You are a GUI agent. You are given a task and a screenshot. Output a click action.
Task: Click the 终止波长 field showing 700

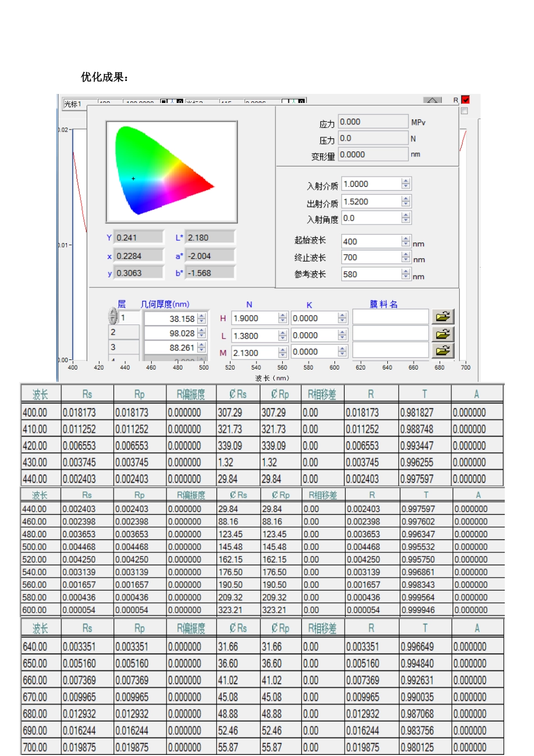tap(372, 257)
